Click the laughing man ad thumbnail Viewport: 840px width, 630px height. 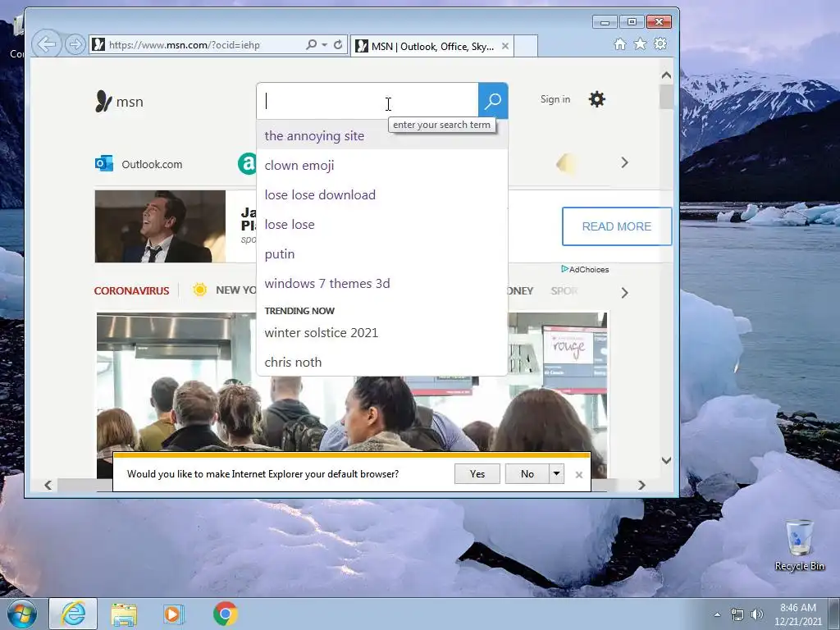click(x=160, y=226)
